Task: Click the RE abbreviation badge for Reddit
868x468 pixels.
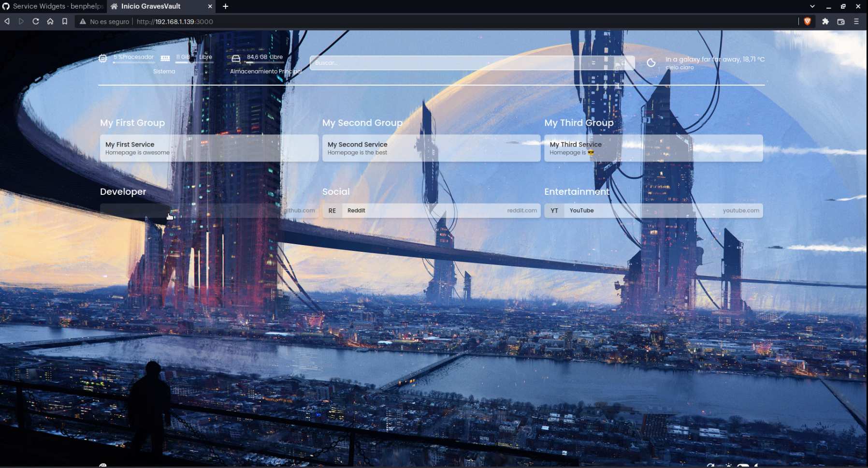Action: [x=333, y=211]
